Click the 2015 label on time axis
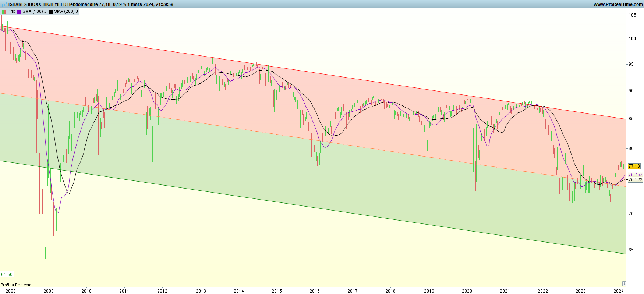Viewport: 644px width, 294px height. coord(277,291)
